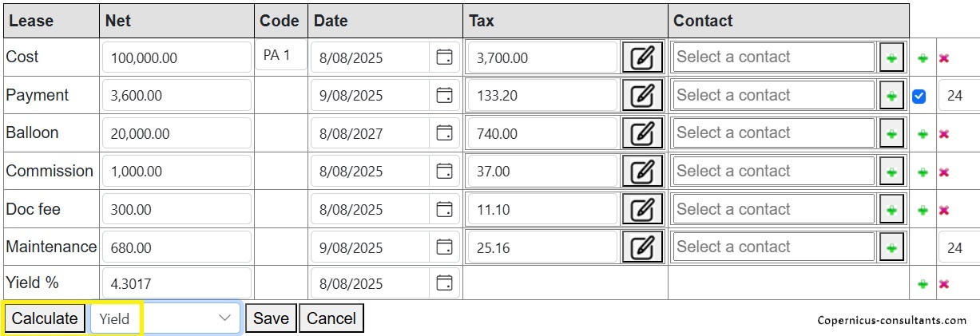Open tax edit icon for Maintenance row
Image resolution: width=980 pixels, height=336 pixels.
[x=642, y=247]
